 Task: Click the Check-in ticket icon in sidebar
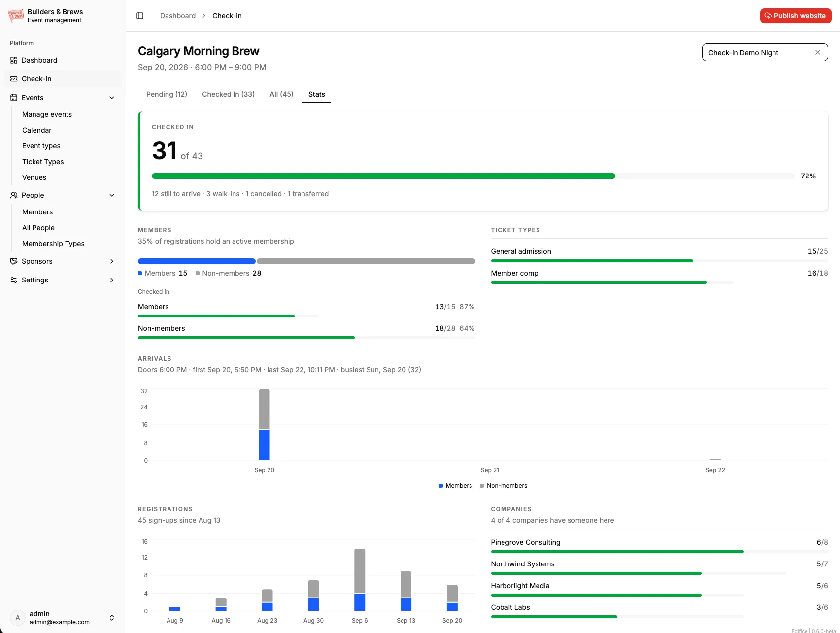[14, 79]
